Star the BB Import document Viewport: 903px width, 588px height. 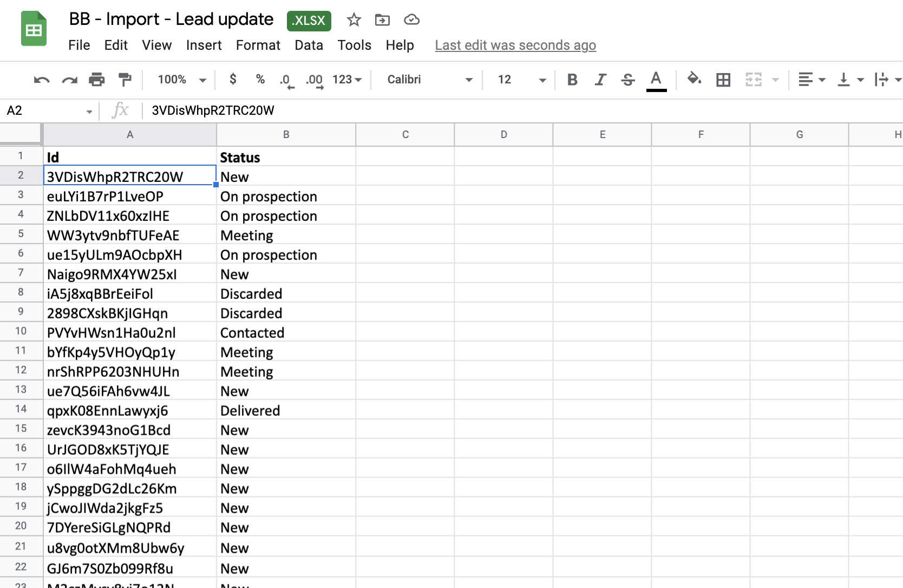coord(354,20)
